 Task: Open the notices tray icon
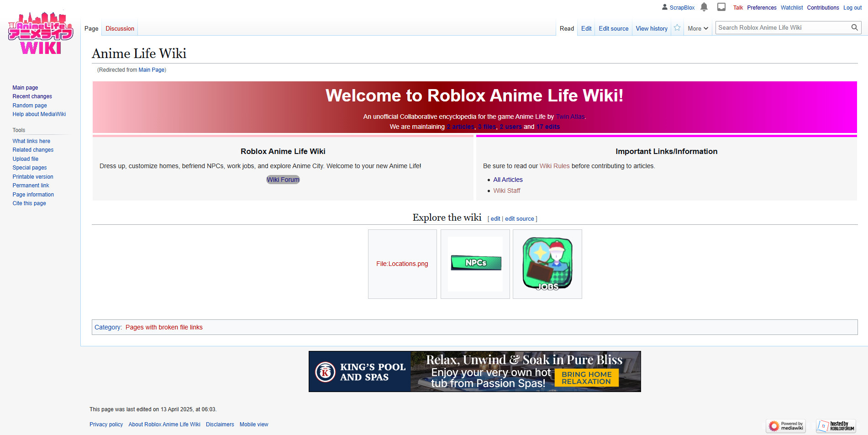pos(721,7)
